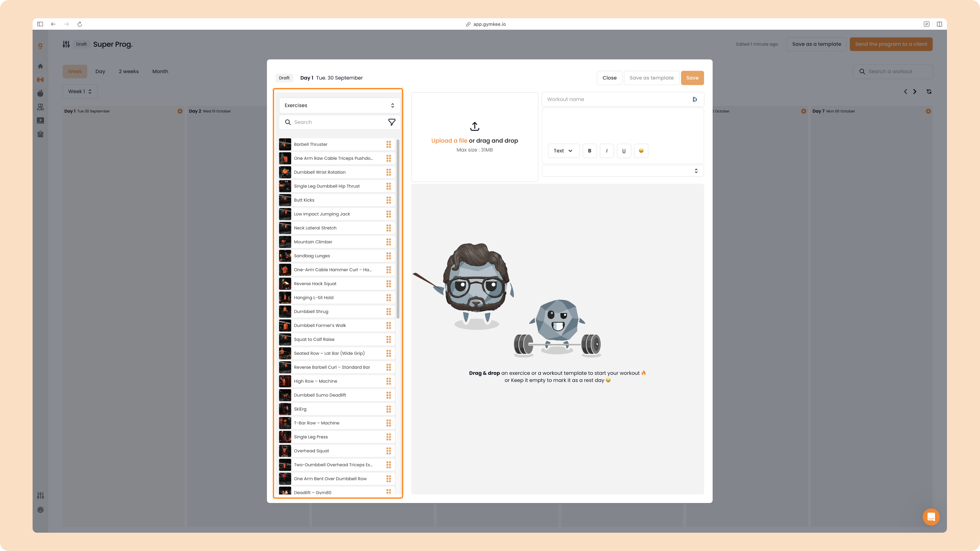Send the program to a client

point(891,44)
